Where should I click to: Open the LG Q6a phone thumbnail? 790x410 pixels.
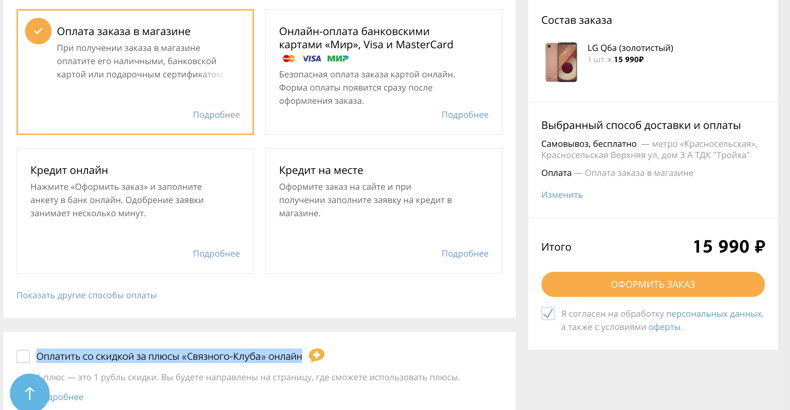561,62
